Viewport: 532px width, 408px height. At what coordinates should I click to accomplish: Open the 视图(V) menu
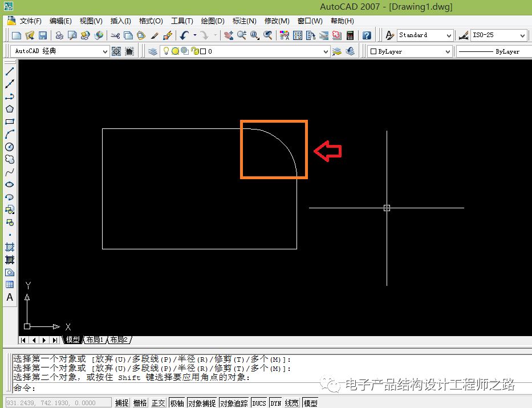(x=91, y=21)
